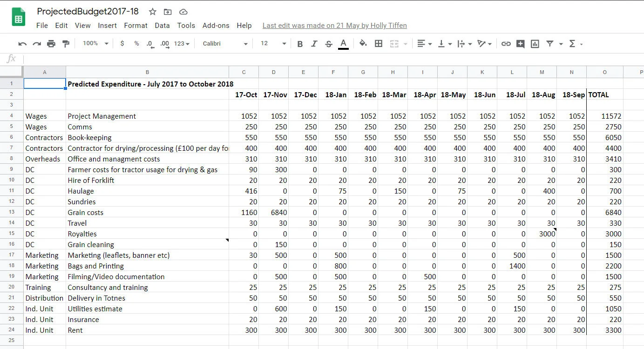Click the Project Management cell

coord(147,116)
